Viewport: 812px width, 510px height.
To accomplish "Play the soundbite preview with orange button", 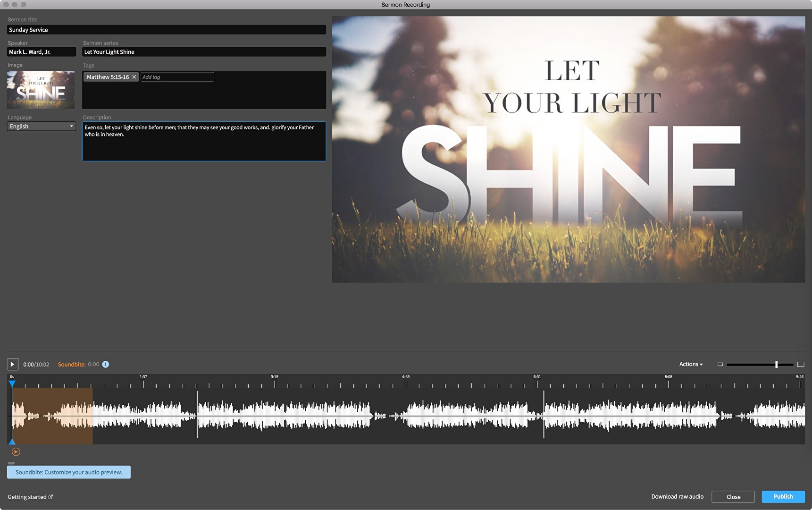I will (x=16, y=452).
